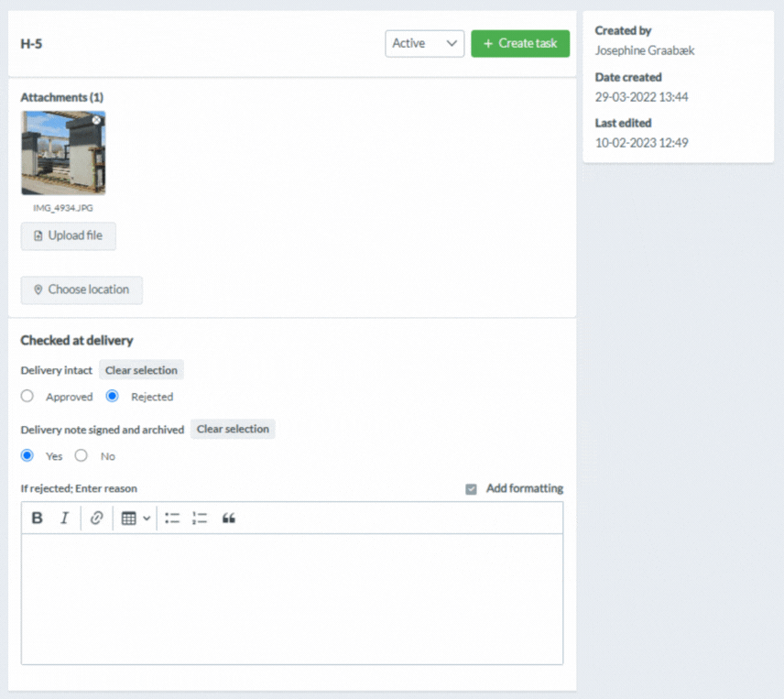Insert a bulleted list
Screen dimensions: 784x699
coord(172,518)
